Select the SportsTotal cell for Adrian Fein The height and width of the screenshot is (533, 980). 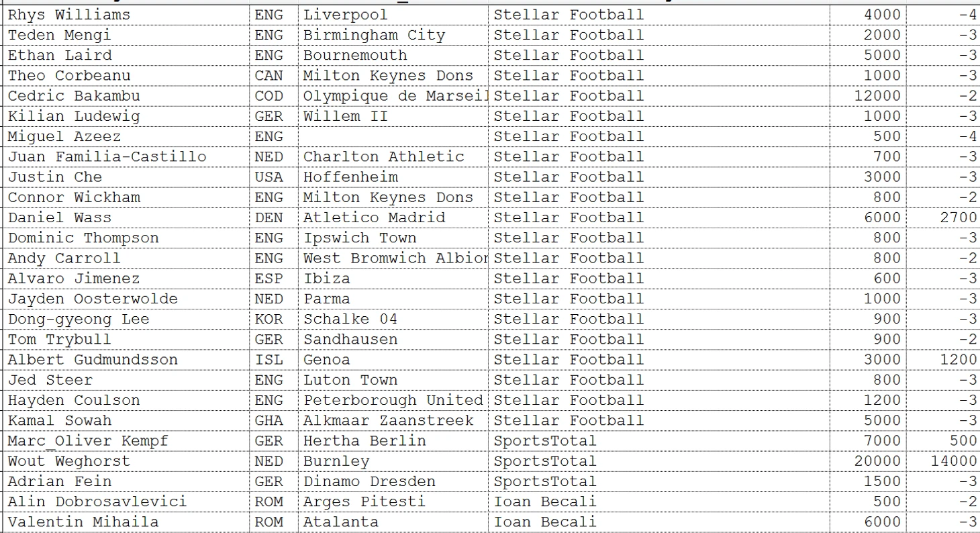659,481
